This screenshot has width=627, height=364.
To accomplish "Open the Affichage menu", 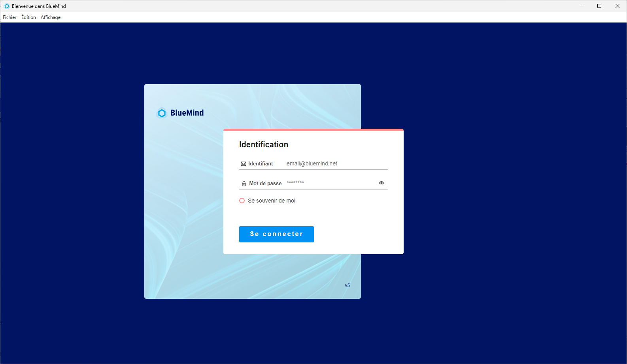I will point(51,17).
